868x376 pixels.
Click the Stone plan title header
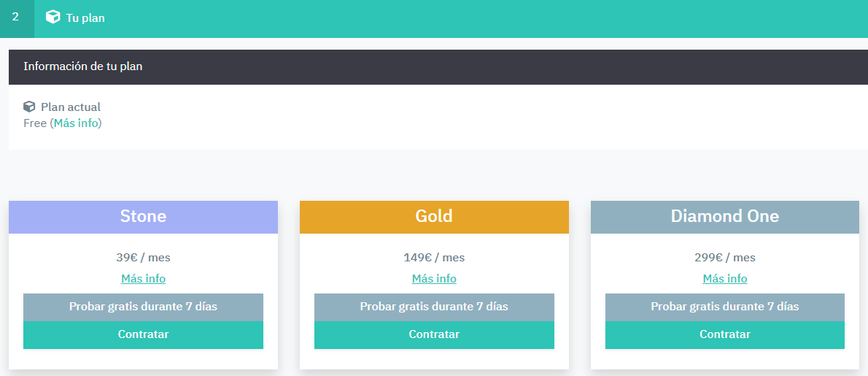point(143,217)
